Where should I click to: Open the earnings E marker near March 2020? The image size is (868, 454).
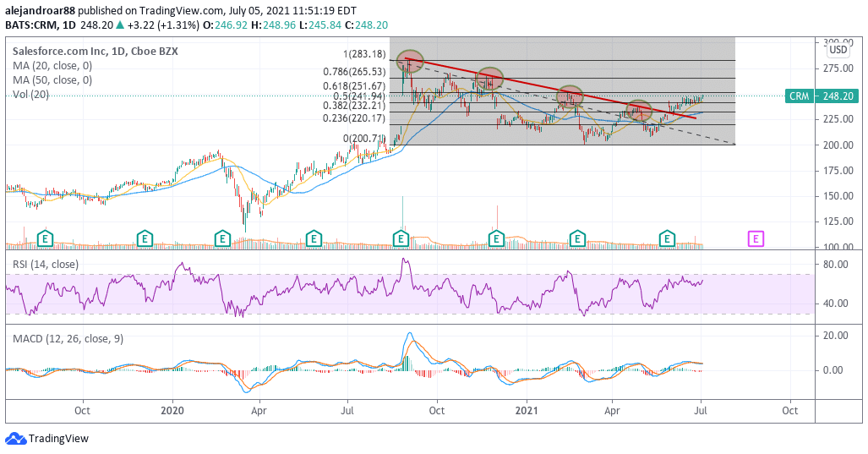point(222,239)
